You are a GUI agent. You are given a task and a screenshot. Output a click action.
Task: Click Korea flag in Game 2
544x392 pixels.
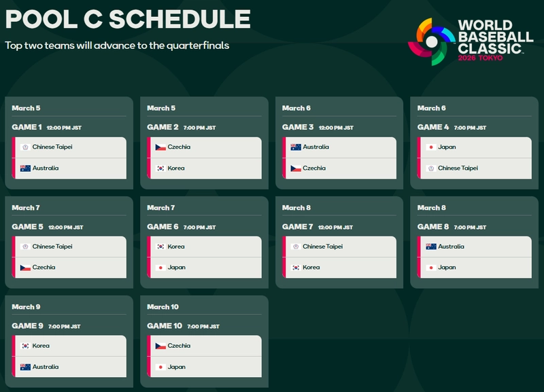[160, 168]
